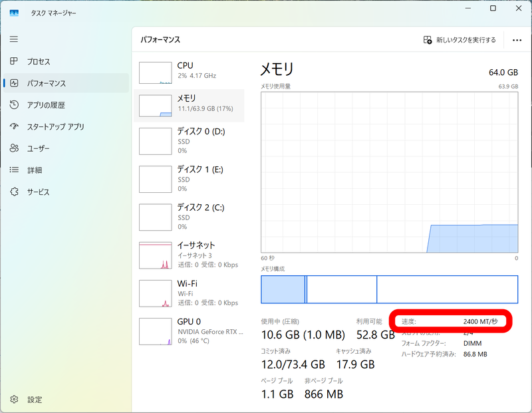Click the メモリ構成 composition bar
Image resolution: width=532 pixels, height=413 pixels.
[x=390, y=289]
